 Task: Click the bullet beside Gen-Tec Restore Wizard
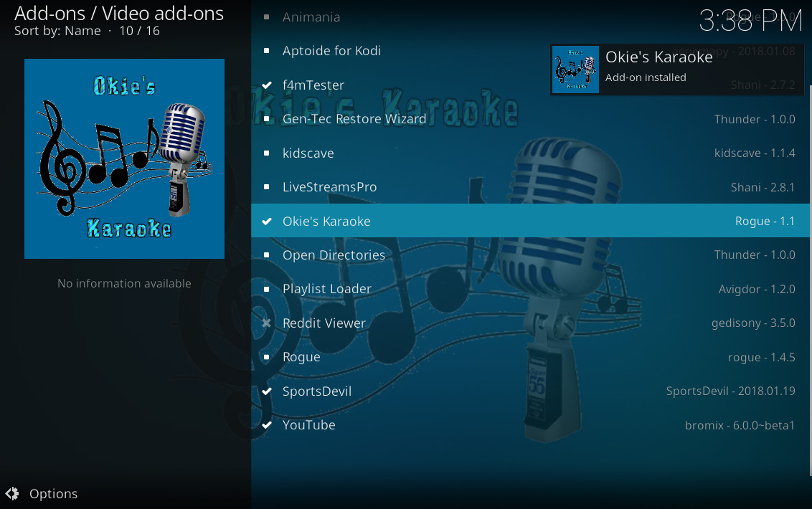click(x=267, y=119)
